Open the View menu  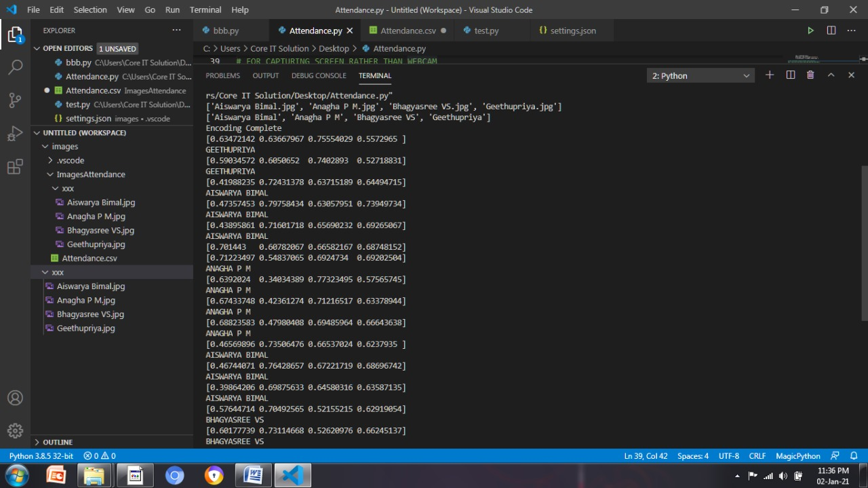125,10
